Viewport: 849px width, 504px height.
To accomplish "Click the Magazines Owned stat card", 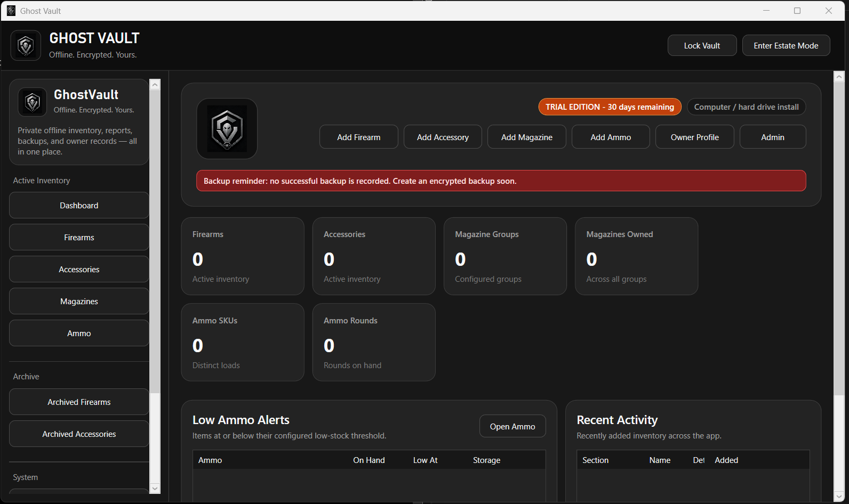I will tap(636, 256).
